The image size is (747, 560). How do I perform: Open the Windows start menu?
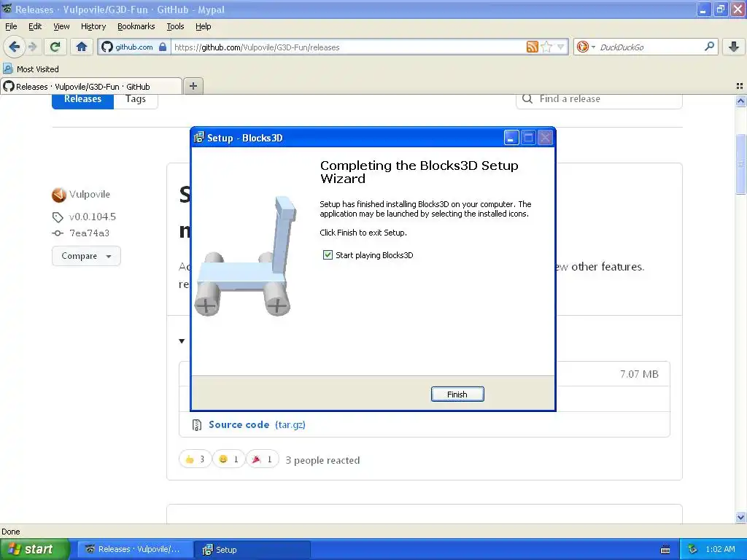[x=35, y=549]
